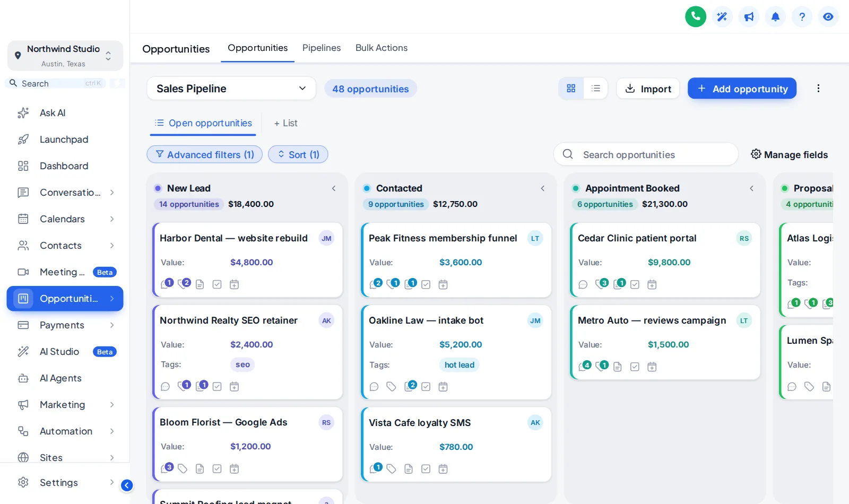Open the megaphone announcements icon
849x504 pixels.
click(749, 16)
